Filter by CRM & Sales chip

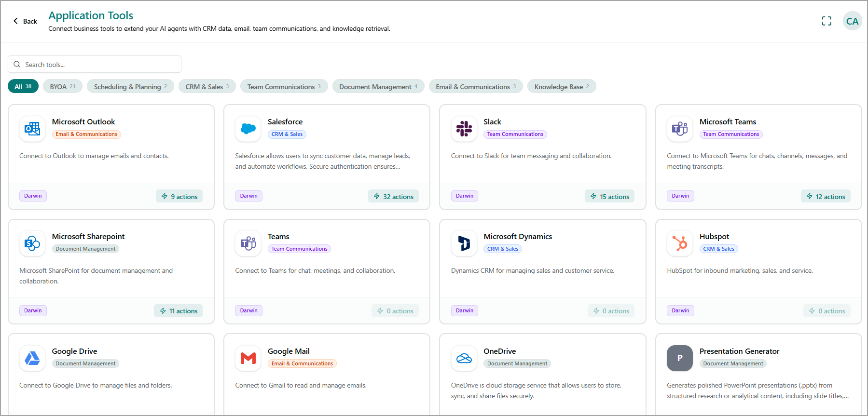pos(207,86)
